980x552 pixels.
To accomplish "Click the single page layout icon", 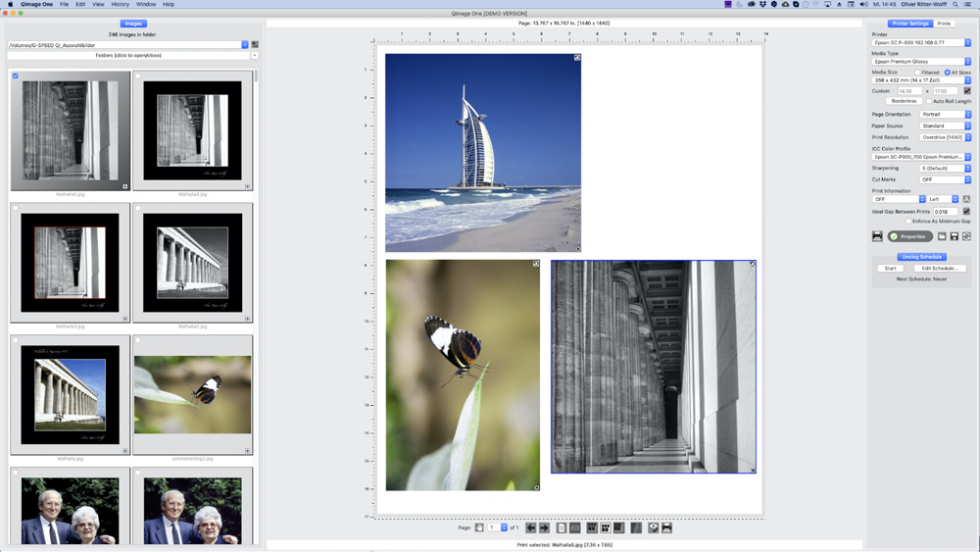I will [x=561, y=527].
